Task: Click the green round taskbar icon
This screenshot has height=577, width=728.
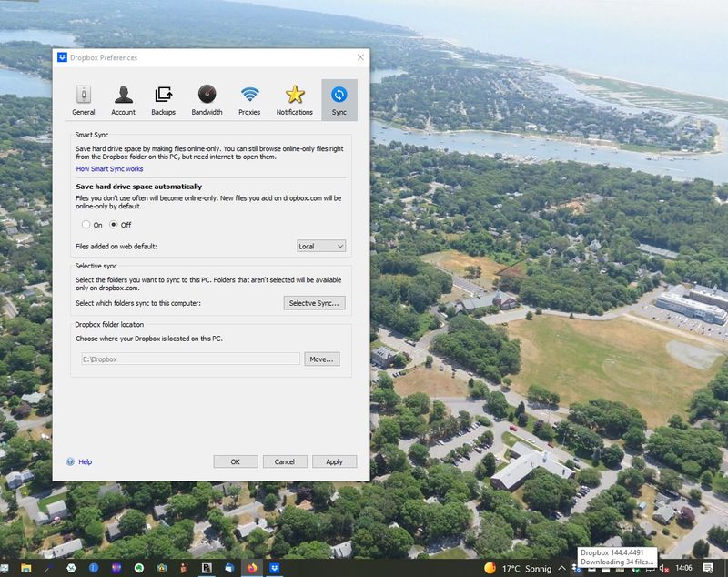Action: tap(139, 568)
